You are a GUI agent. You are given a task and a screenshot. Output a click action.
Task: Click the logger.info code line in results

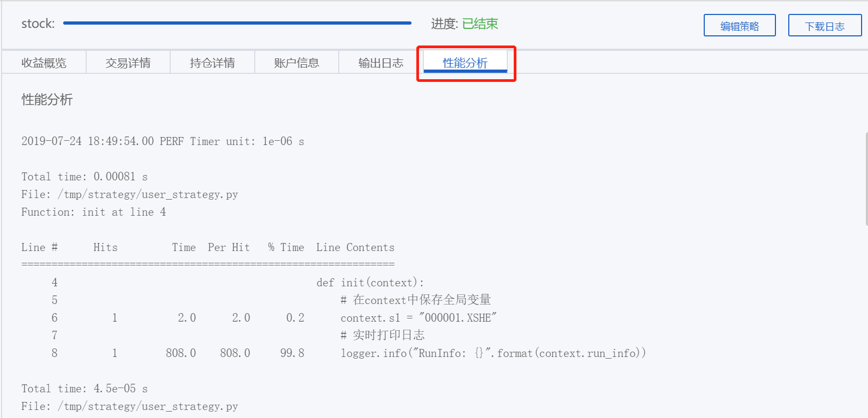[492, 353]
